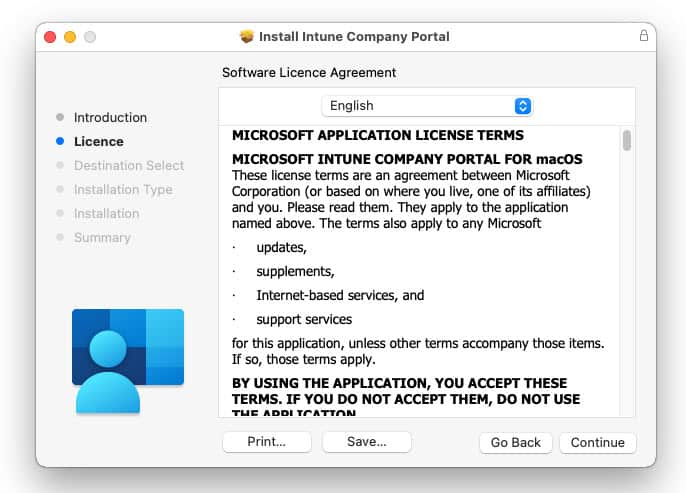The height and width of the screenshot is (493, 686).
Task: Click the 'Internet-based services, and' text
Action: tap(340, 295)
